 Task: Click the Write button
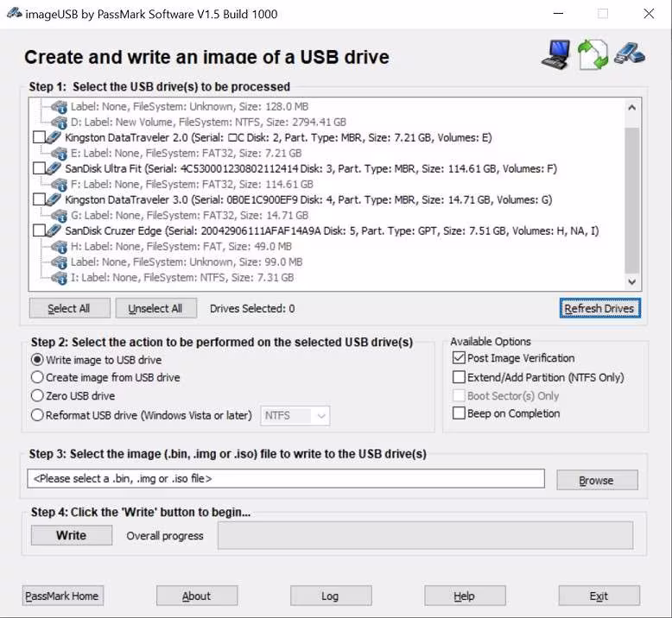click(72, 535)
